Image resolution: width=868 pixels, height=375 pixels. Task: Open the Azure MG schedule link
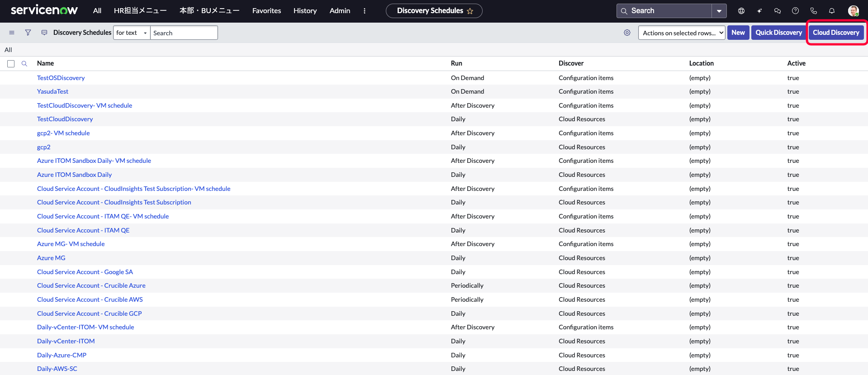[51, 258]
